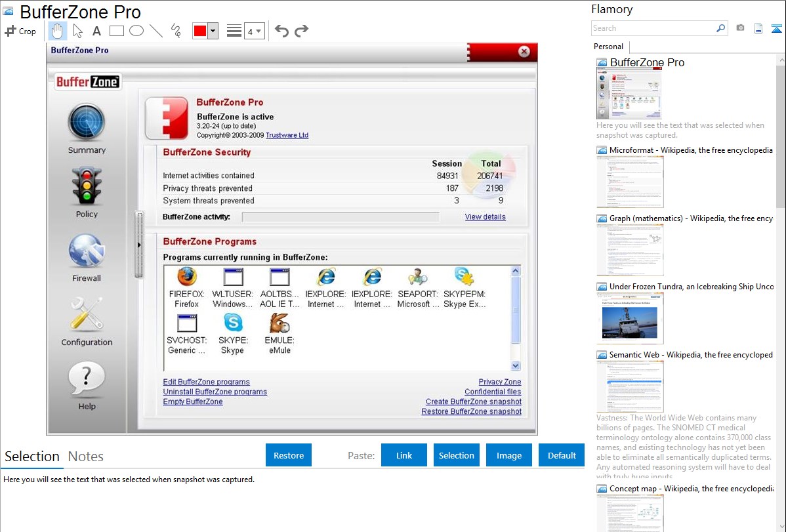Click the red color swatch
786x532 pixels.
pos(200,31)
